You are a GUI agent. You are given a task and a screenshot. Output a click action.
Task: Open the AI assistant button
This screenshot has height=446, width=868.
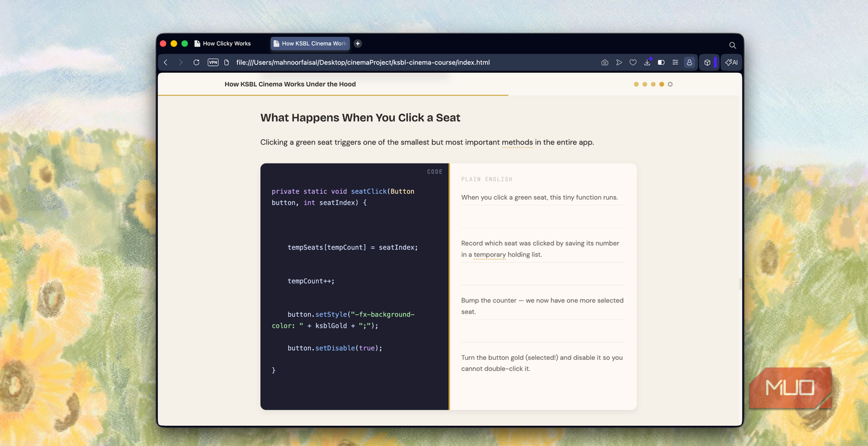(x=731, y=62)
